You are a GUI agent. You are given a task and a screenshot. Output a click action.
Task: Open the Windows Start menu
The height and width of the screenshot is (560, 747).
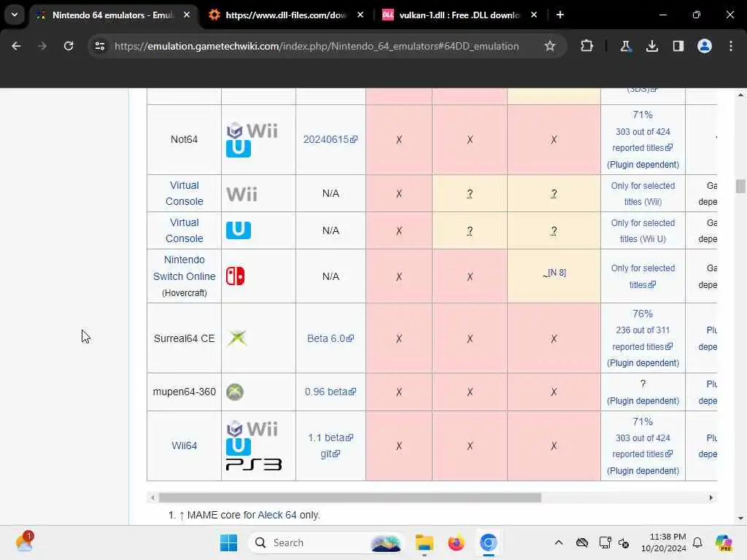[x=228, y=542]
